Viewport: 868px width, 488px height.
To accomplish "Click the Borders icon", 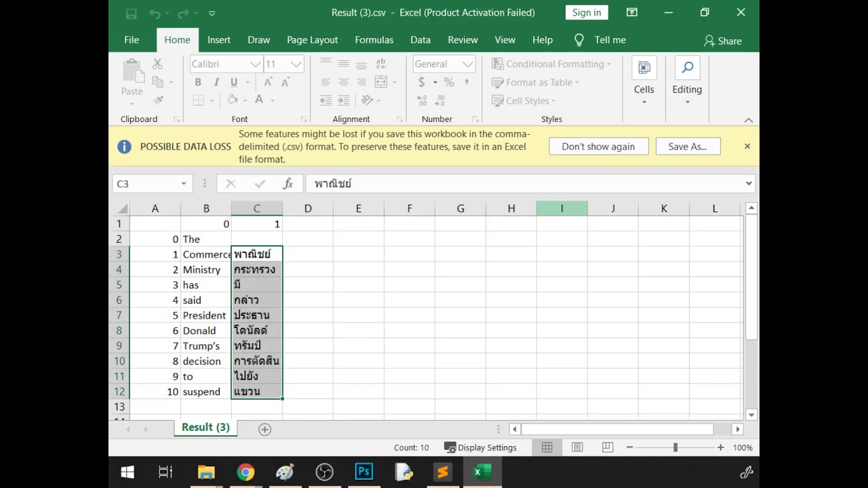I will [199, 100].
